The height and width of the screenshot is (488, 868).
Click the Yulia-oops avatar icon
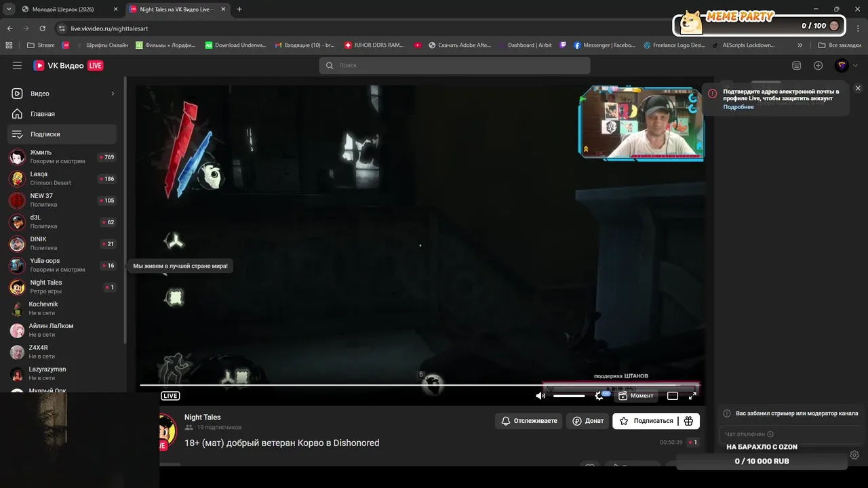point(17,266)
